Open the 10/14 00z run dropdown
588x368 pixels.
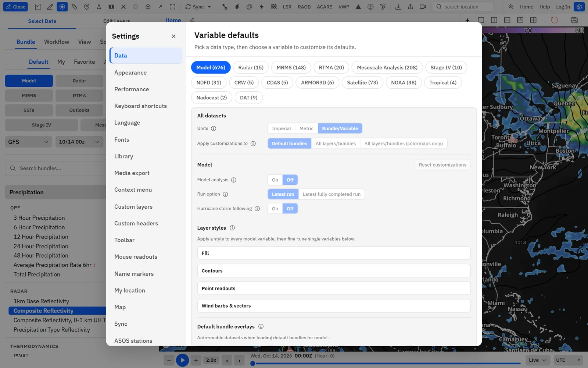pyautogui.click(x=79, y=142)
